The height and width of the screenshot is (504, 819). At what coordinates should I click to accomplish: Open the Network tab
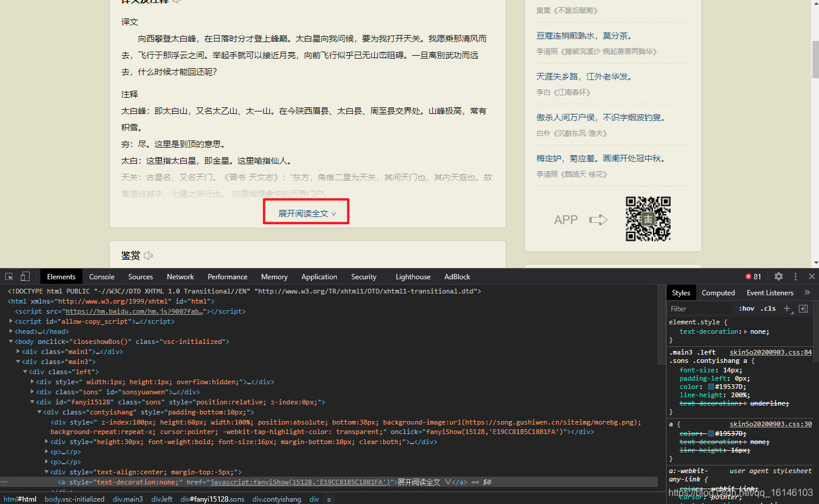point(180,276)
